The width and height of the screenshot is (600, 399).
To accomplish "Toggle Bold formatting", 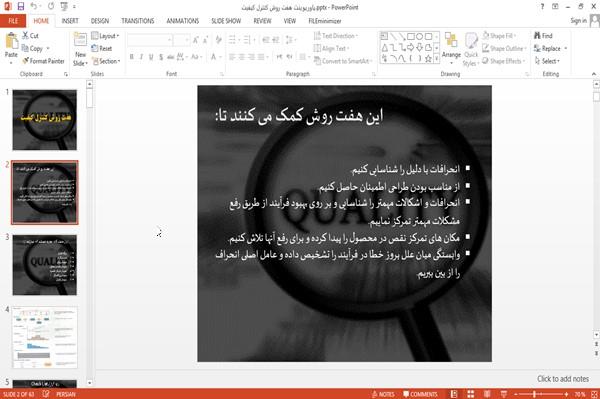I will [131, 57].
